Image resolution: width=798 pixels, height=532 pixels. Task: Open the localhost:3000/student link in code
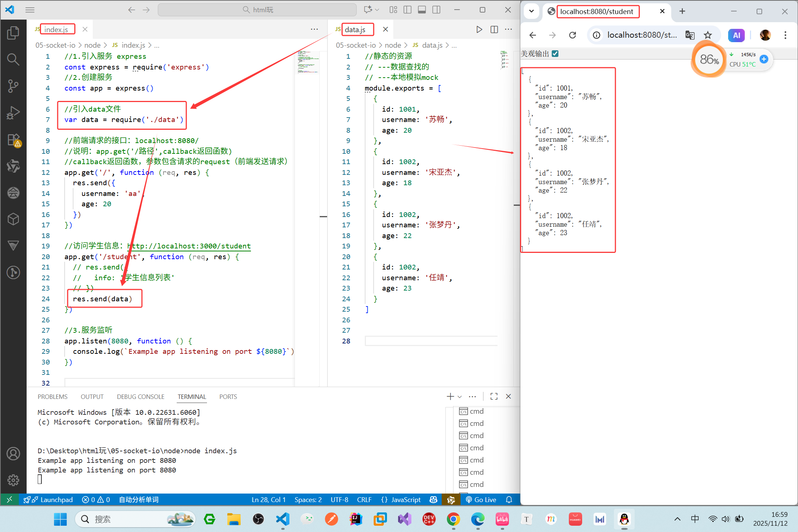click(x=189, y=246)
